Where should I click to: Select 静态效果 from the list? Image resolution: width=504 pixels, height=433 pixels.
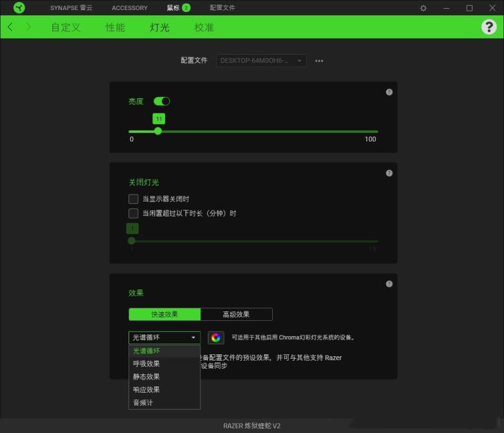tap(164, 377)
